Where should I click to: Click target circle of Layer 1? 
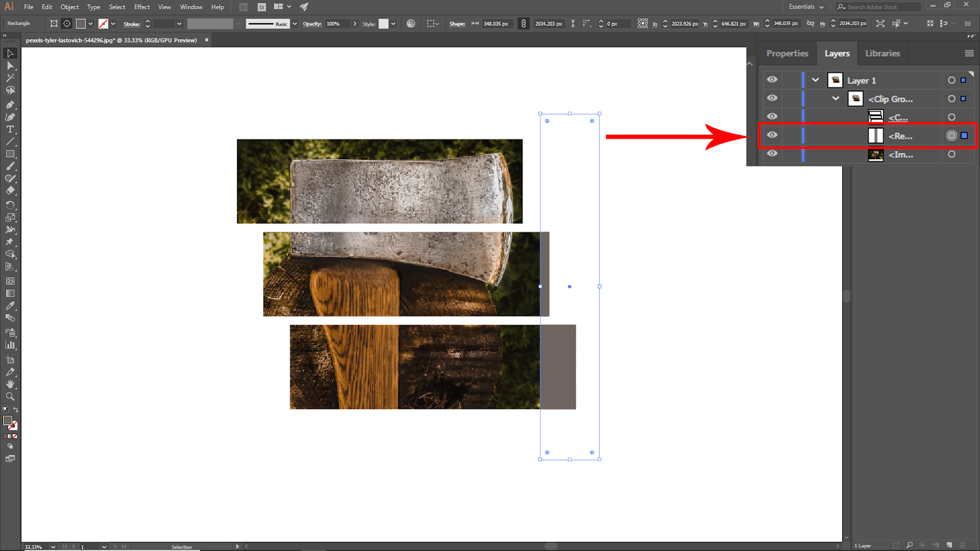click(x=951, y=80)
